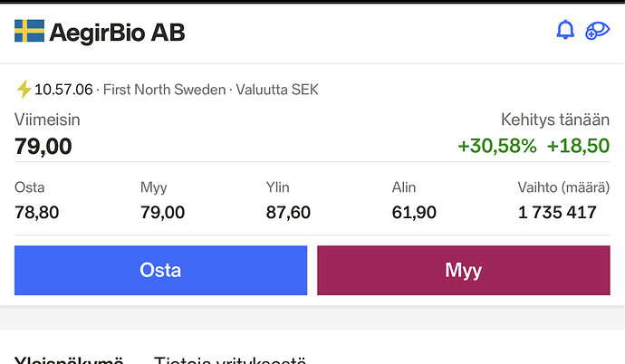The image size is (625, 364).
Task: Tap the Valuutta SEK currency label
Action: click(x=277, y=90)
